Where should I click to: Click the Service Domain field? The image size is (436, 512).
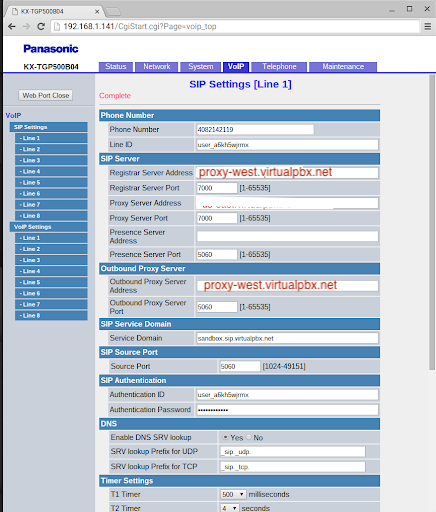(x=287, y=338)
